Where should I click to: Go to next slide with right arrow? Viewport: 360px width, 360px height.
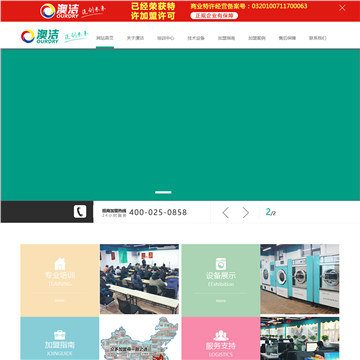pyautogui.click(x=246, y=212)
